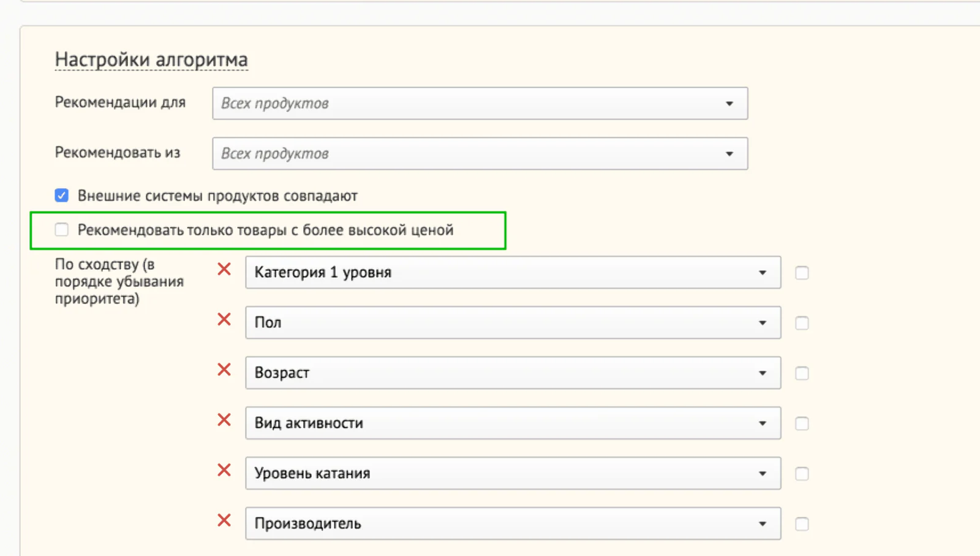Collapse the Настройки алгоритма section heading
Image resolution: width=980 pixels, height=556 pixels.
pos(151,59)
